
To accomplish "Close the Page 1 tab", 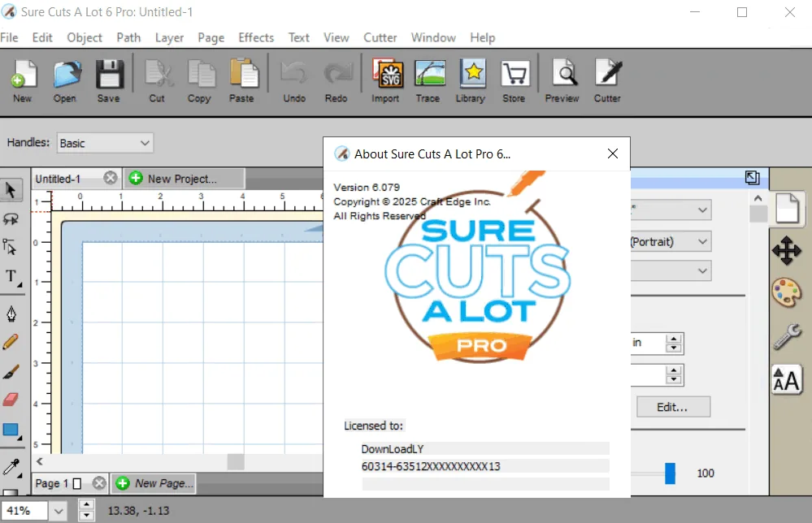I will click(x=99, y=483).
